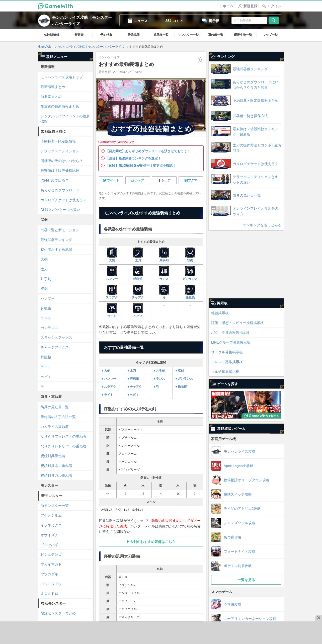The height and width of the screenshot is (644, 322).
Task: Bookmark this article with the star icon
Action: pyautogui.click(x=200, y=59)
